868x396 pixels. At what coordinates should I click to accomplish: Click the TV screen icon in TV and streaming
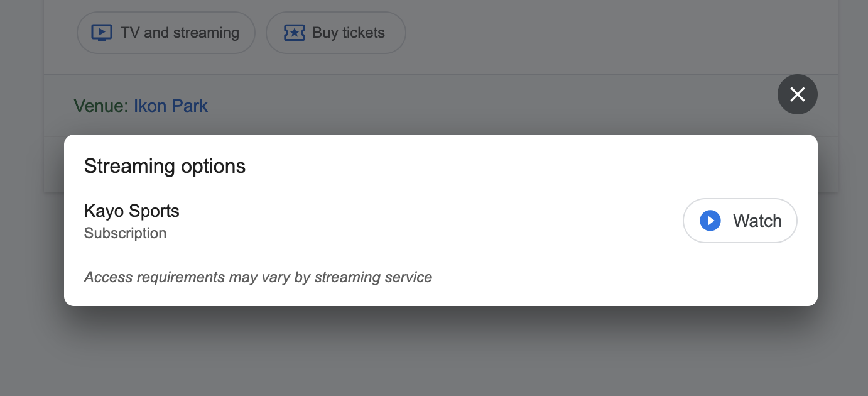point(101,33)
